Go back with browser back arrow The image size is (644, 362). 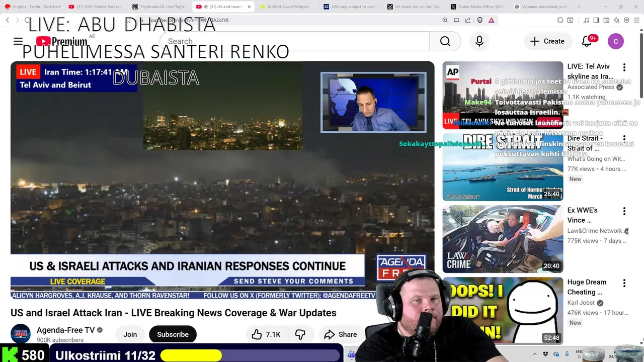(8, 20)
